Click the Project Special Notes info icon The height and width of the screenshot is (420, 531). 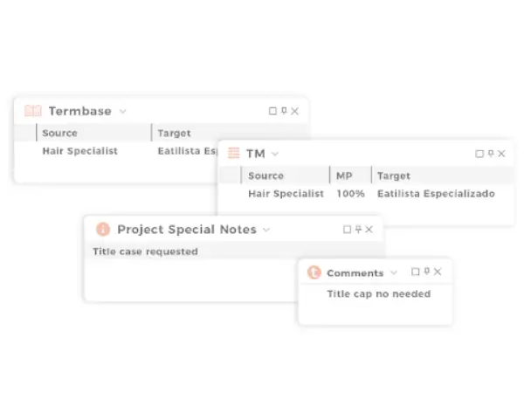102,229
